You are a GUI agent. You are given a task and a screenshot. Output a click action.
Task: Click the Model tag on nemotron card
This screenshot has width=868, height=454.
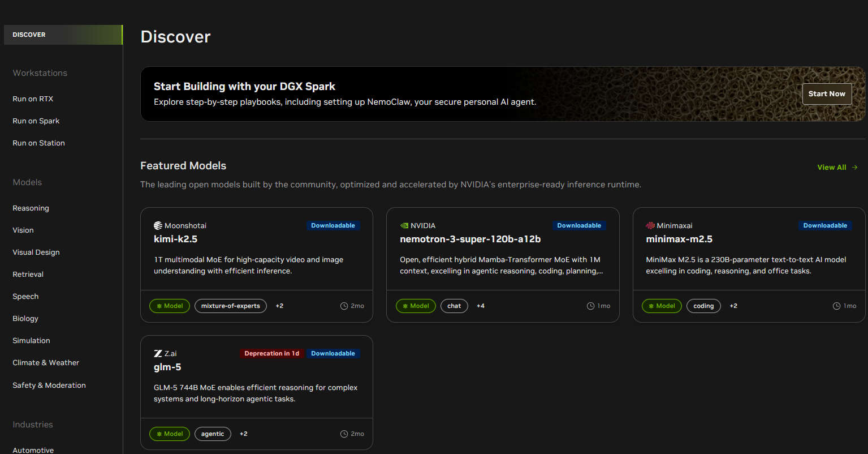click(x=416, y=306)
